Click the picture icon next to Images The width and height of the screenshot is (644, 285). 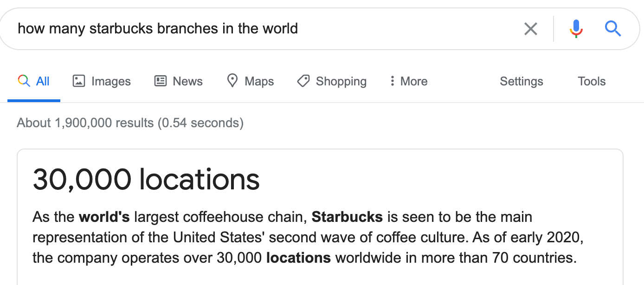pyautogui.click(x=79, y=81)
